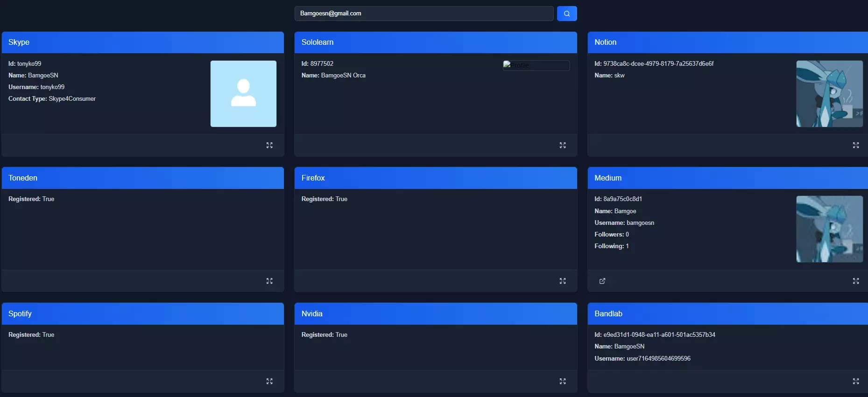Expand the Bandlab card
Viewport: 868px width, 397px height.
coord(856,381)
